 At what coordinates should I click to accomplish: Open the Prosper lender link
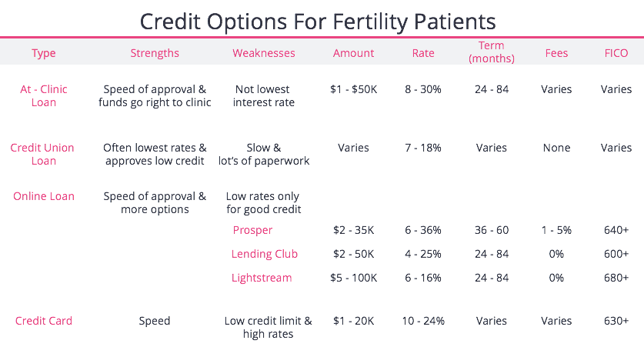pyautogui.click(x=252, y=230)
